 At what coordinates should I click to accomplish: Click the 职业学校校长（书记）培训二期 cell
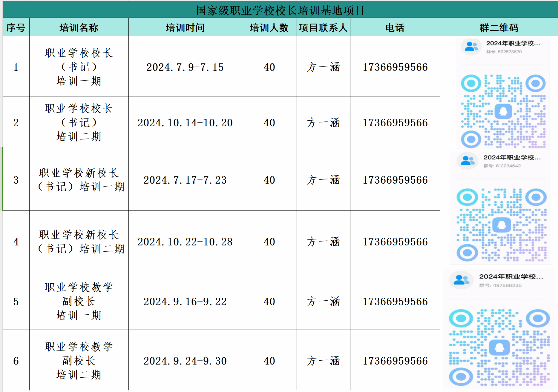point(79,122)
